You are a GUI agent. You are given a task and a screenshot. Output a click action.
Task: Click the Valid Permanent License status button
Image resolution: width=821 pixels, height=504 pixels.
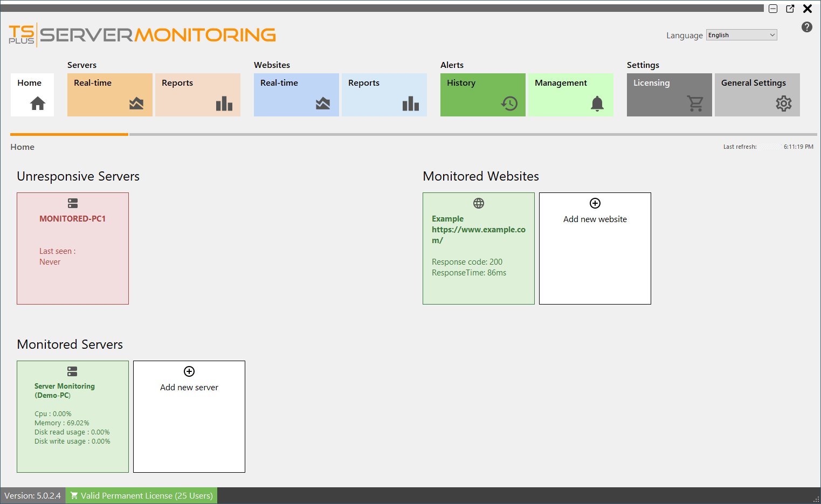[x=141, y=495]
